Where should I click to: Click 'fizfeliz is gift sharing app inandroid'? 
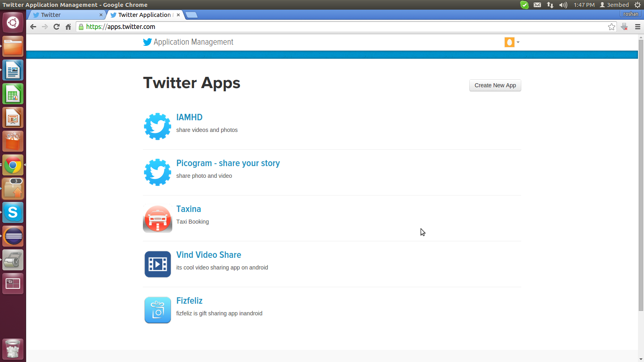219,313
